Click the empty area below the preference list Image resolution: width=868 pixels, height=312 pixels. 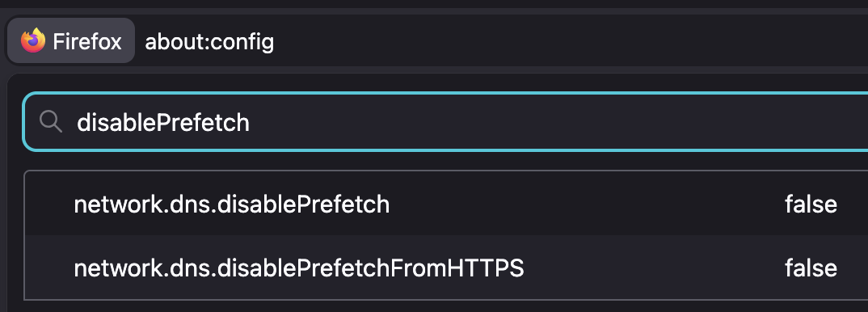click(443, 306)
